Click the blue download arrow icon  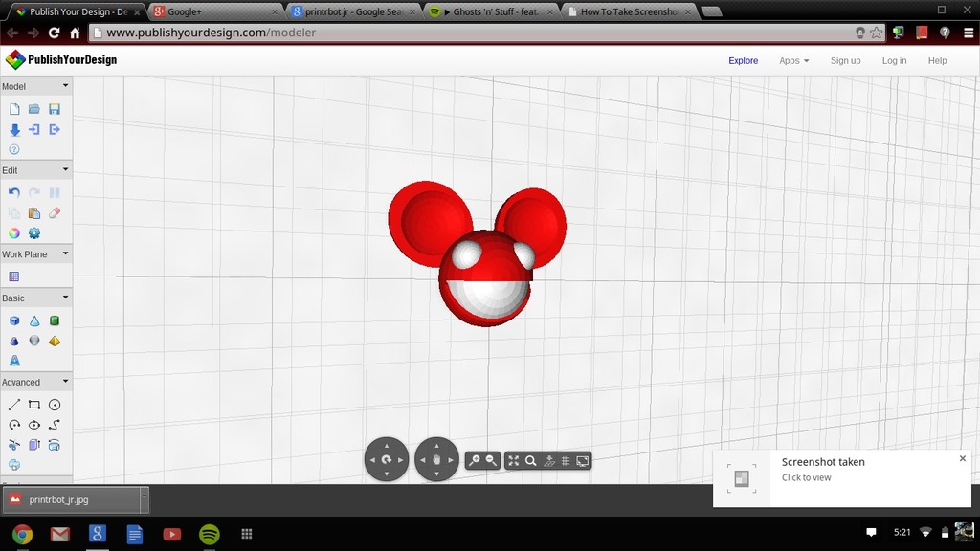tap(14, 130)
